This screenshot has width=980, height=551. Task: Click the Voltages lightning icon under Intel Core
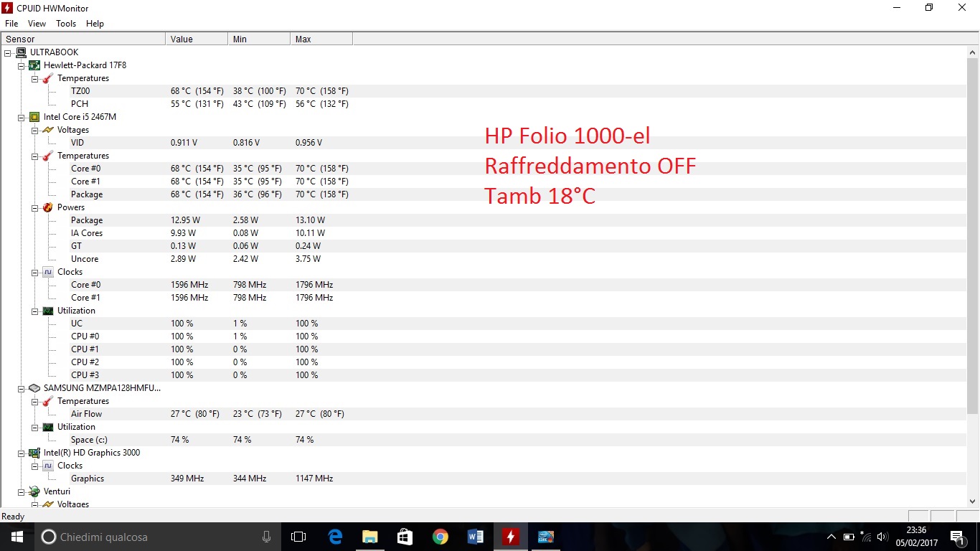click(x=48, y=130)
